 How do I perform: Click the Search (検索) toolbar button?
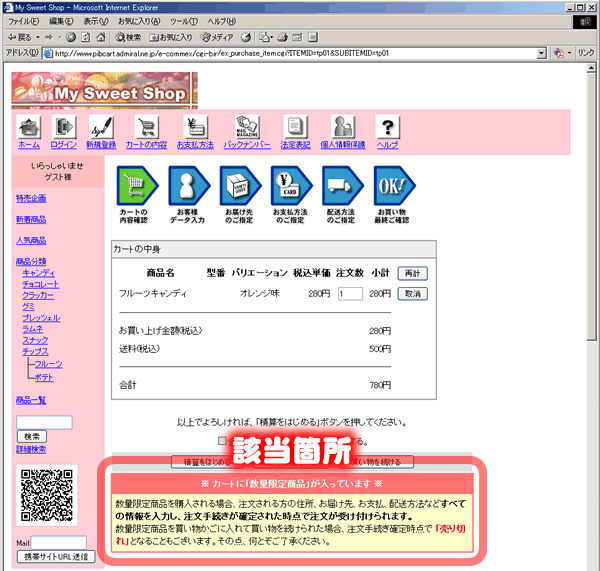[129, 37]
